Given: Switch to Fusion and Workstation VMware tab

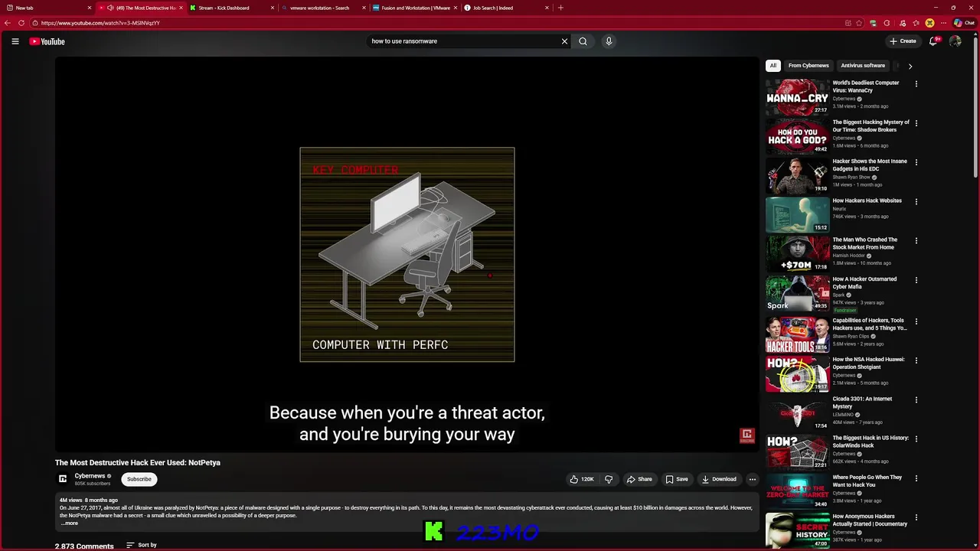Looking at the screenshot, I should 415,8.
